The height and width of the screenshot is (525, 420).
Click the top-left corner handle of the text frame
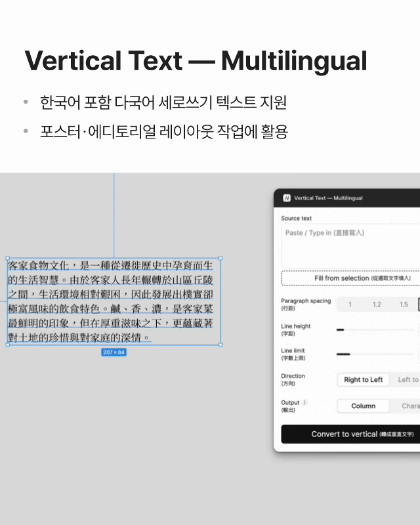tap(8, 259)
